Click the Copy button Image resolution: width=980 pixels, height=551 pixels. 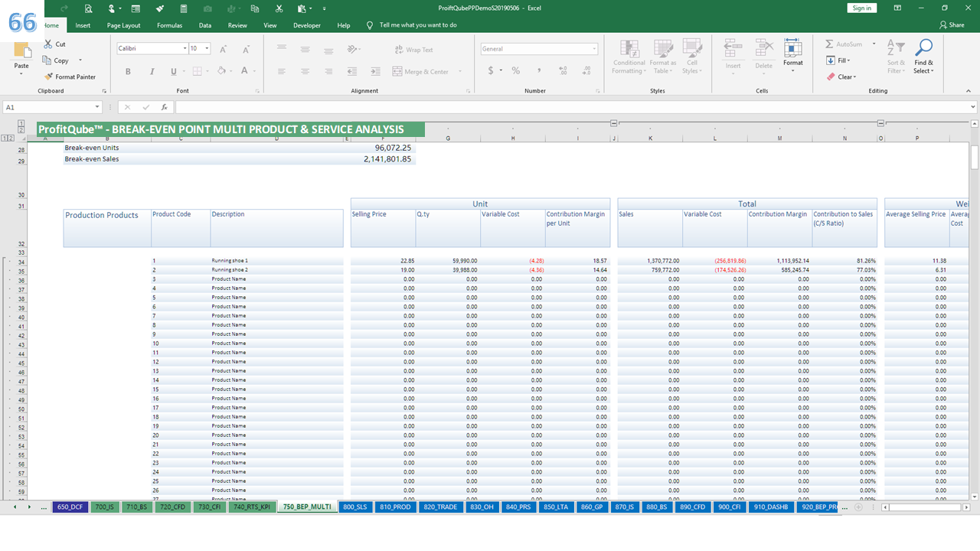pos(56,60)
